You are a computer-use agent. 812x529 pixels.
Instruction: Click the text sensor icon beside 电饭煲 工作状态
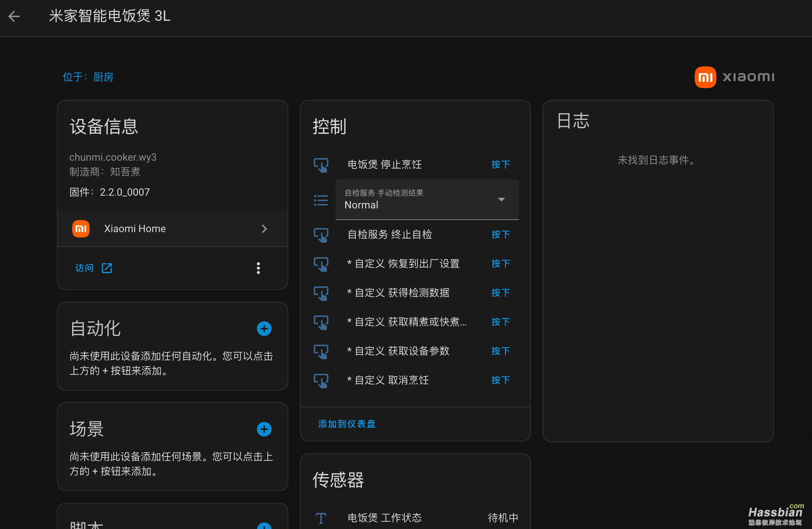click(321, 518)
